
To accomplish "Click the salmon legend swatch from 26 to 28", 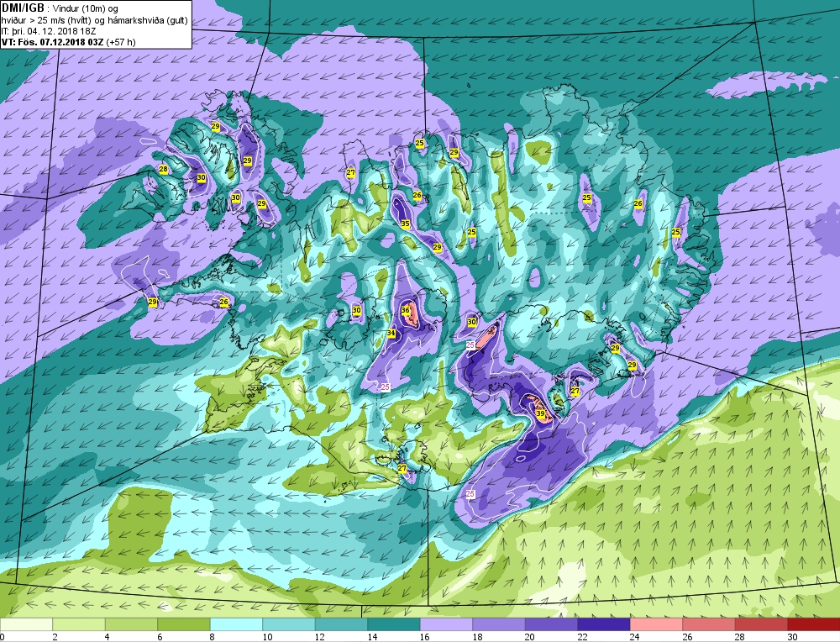I will coord(709,624).
